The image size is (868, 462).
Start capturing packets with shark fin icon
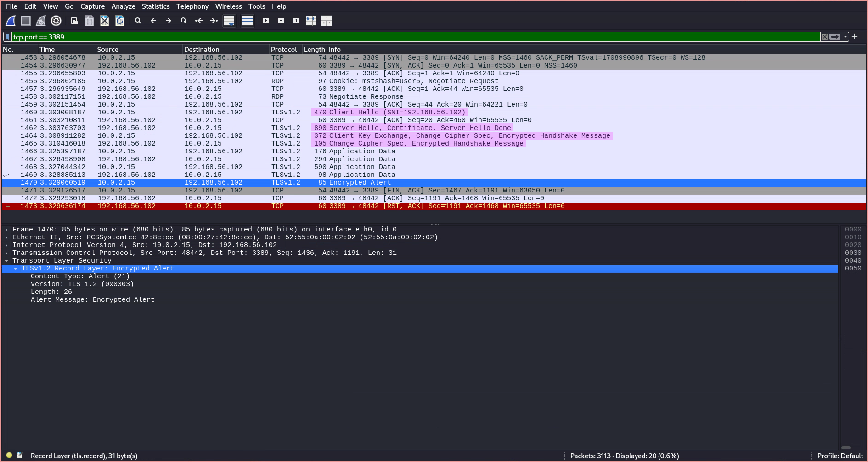point(11,21)
